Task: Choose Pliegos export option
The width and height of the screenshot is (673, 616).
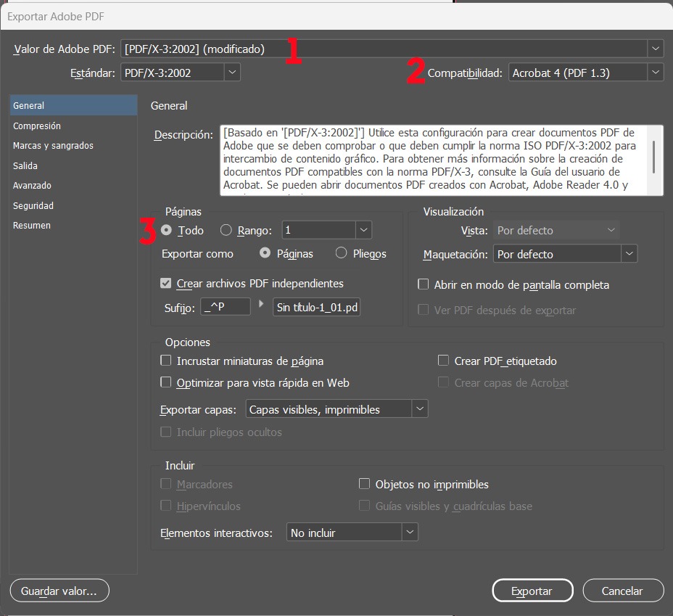Action: [x=341, y=253]
